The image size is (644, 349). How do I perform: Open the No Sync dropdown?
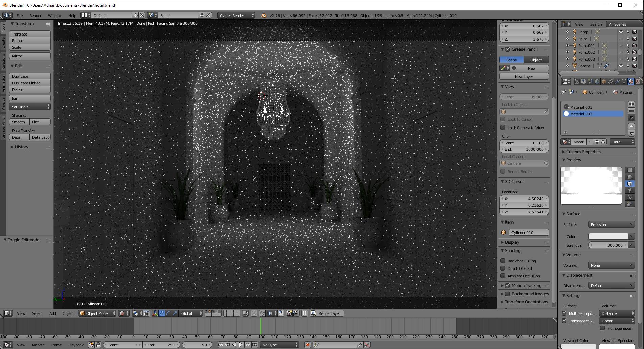[280, 345]
